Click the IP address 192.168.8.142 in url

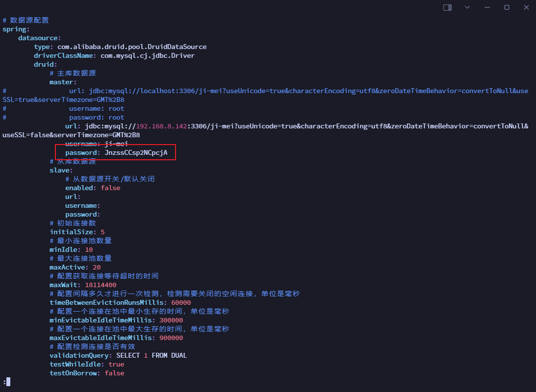coord(161,126)
